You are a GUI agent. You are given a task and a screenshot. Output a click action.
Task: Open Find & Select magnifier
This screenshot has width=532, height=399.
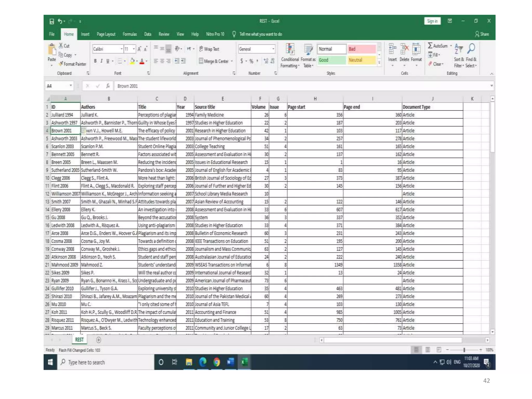point(471,48)
